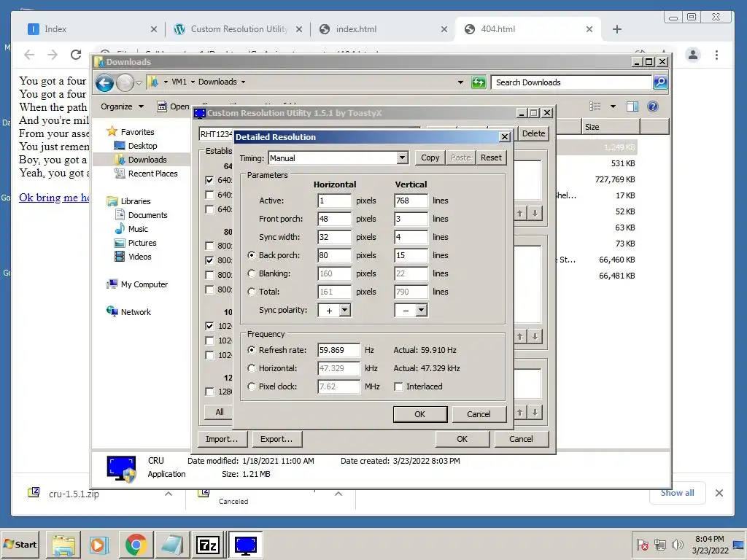Open horizontal sync polarity dropdown
The width and height of the screenshot is (747, 560).
(x=345, y=311)
